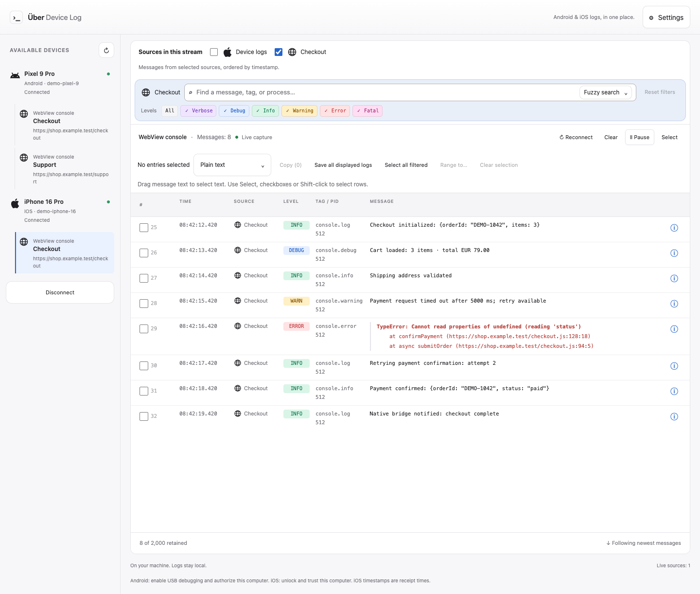Open details icon for Retrying payment confirmation row
The width and height of the screenshot is (700, 594).
tap(674, 366)
